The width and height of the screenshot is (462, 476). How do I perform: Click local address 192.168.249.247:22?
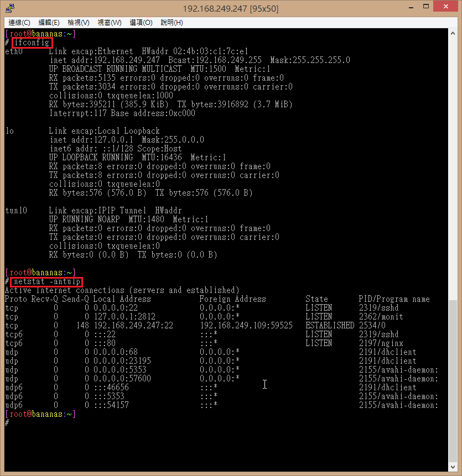pyautogui.click(x=133, y=326)
